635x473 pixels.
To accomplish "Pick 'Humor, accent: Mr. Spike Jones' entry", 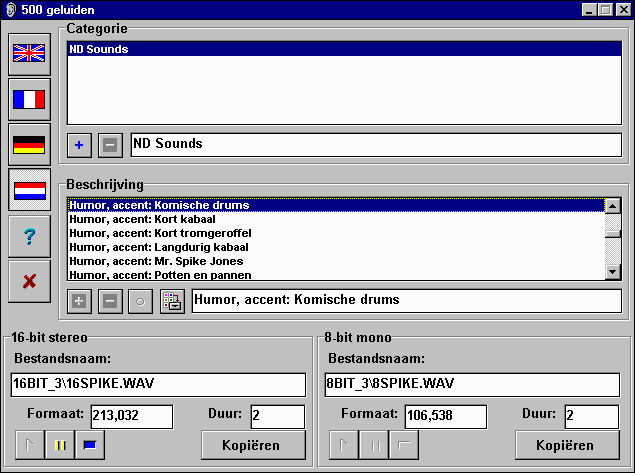I will pos(156,261).
